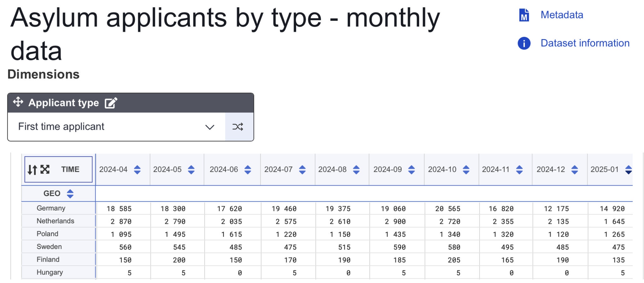Click the TIME dimension header label
Image resolution: width=644 pixels, height=283 pixels.
click(70, 169)
